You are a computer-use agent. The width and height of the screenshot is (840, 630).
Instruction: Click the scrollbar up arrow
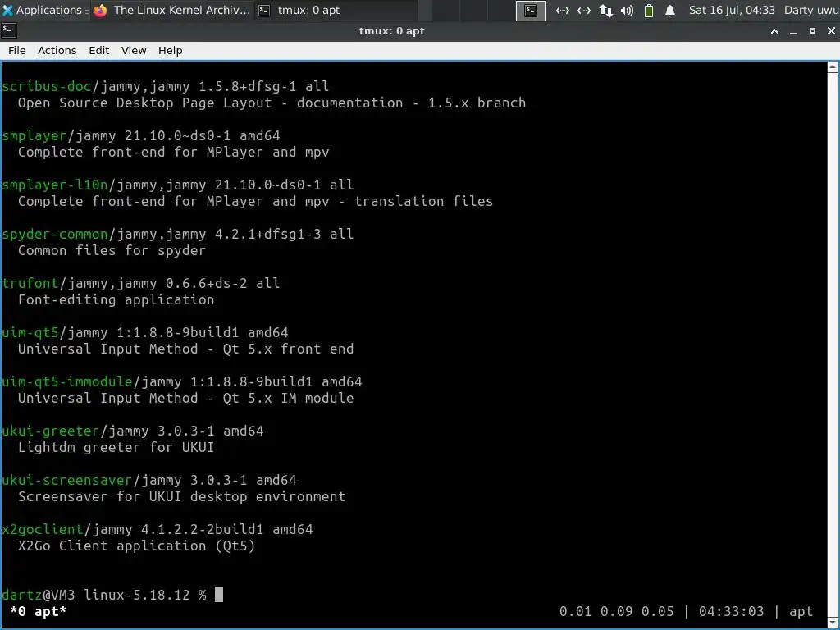(x=833, y=67)
